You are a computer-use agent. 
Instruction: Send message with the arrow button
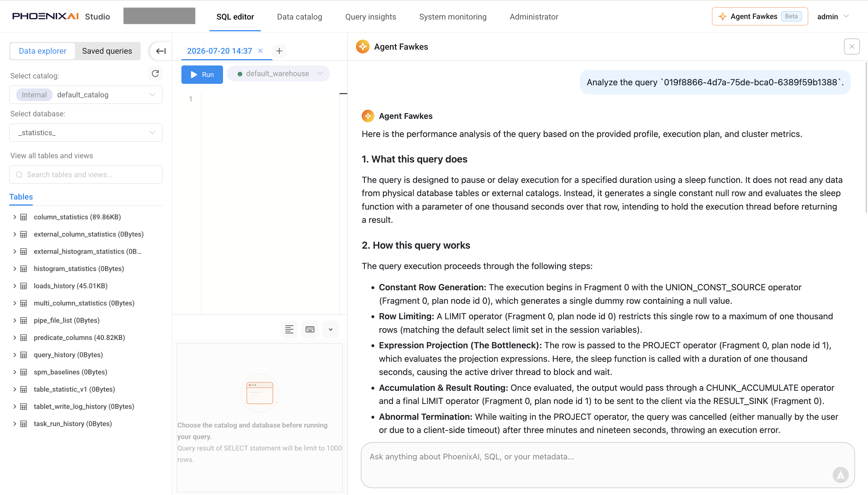click(x=840, y=475)
